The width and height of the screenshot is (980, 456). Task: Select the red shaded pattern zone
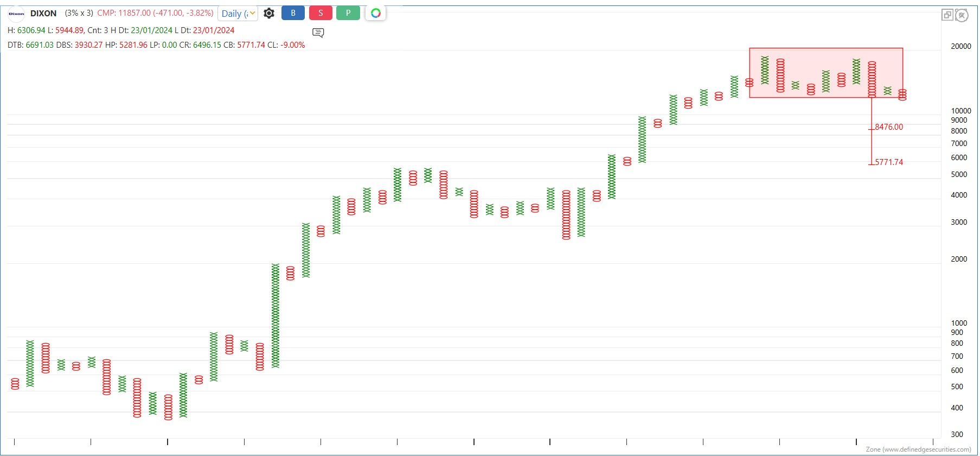tap(825, 73)
